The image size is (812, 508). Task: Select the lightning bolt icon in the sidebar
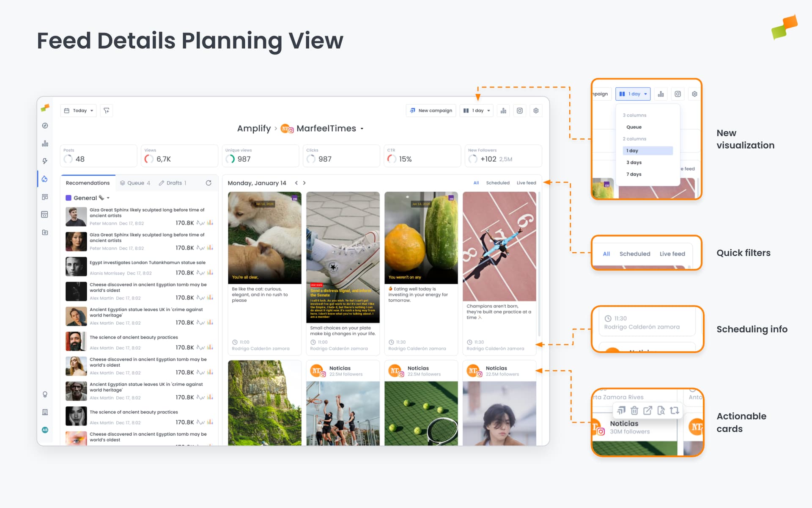coord(44,161)
